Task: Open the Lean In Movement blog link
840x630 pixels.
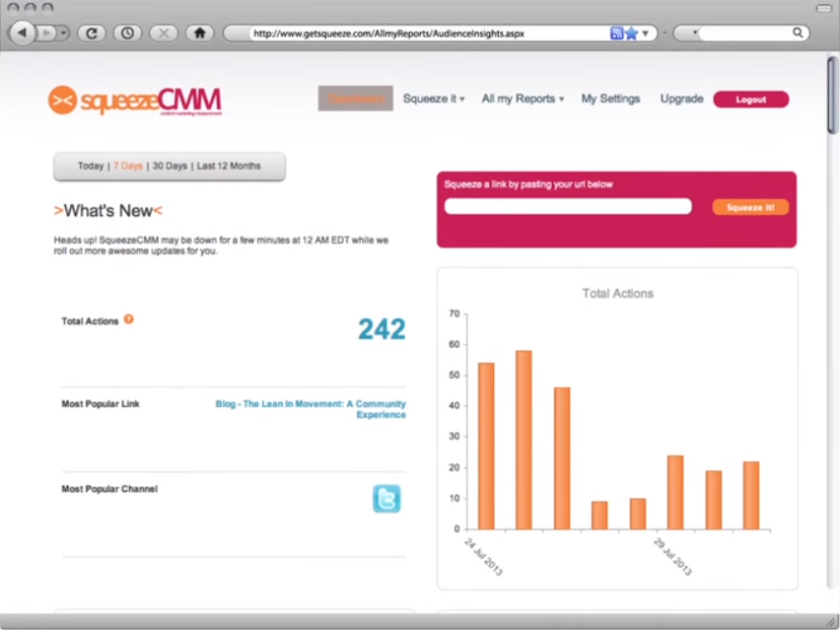Action: pos(311,409)
